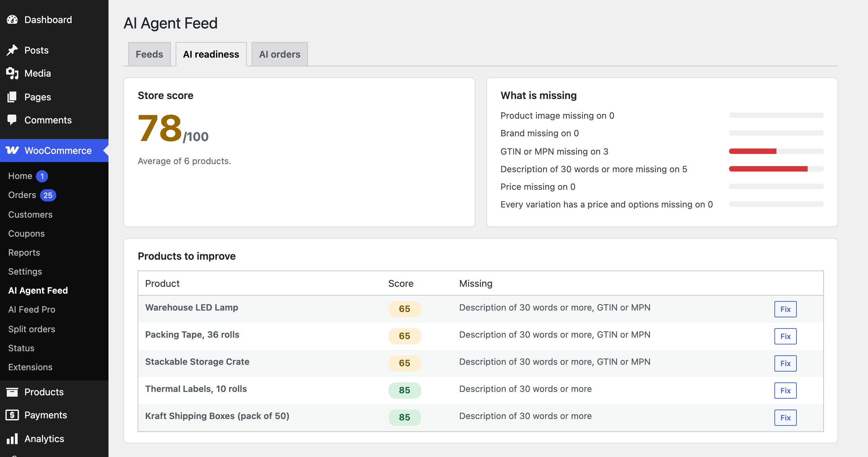
Task: Click the WooCommerce logo icon
Action: pyautogui.click(x=12, y=151)
